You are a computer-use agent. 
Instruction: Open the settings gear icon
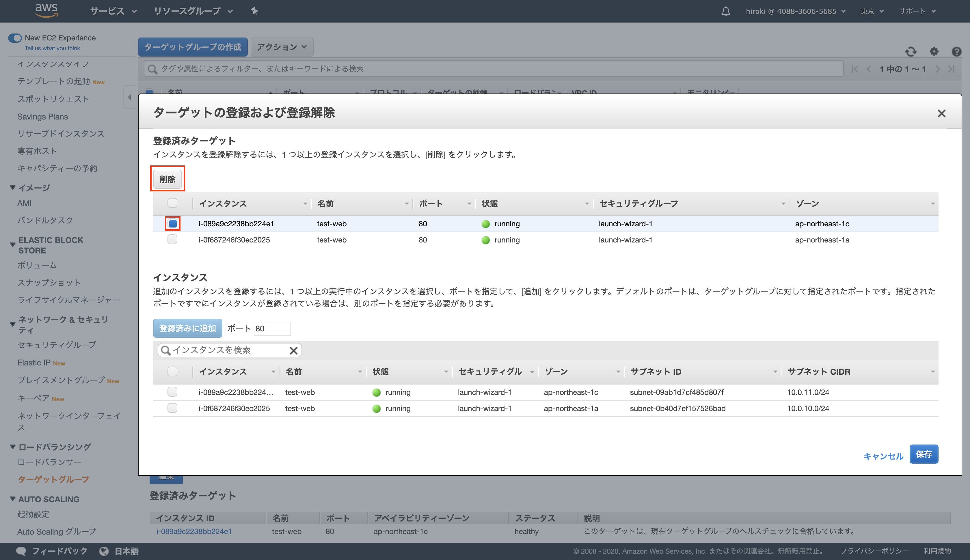pos(934,52)
